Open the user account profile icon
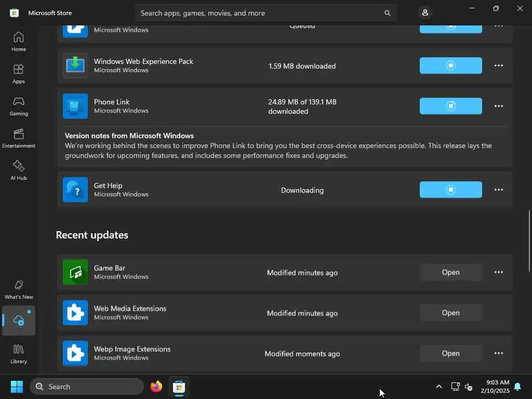 coord(425,13)
